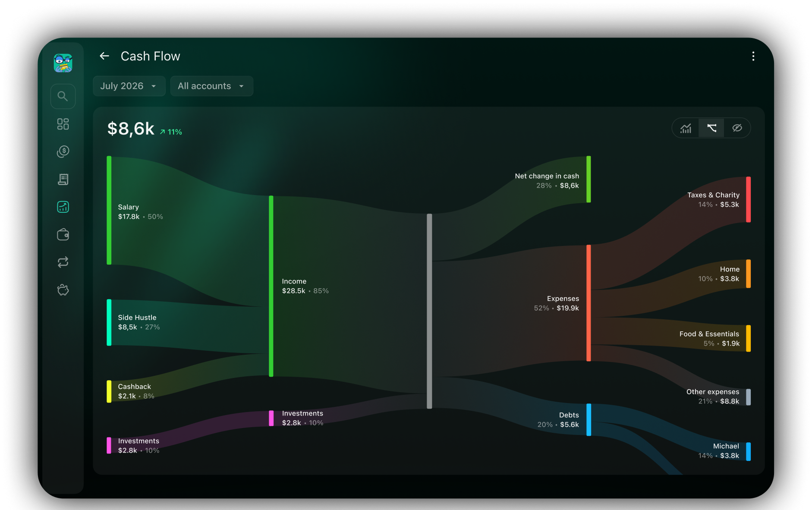Click the app logo avatar icon
This screenshot has height=510, width=812.
coord(63,63)
